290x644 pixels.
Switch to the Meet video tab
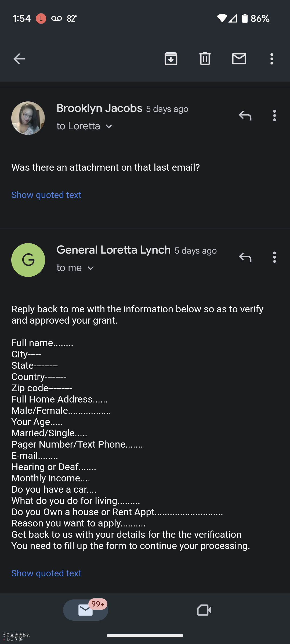204,610
